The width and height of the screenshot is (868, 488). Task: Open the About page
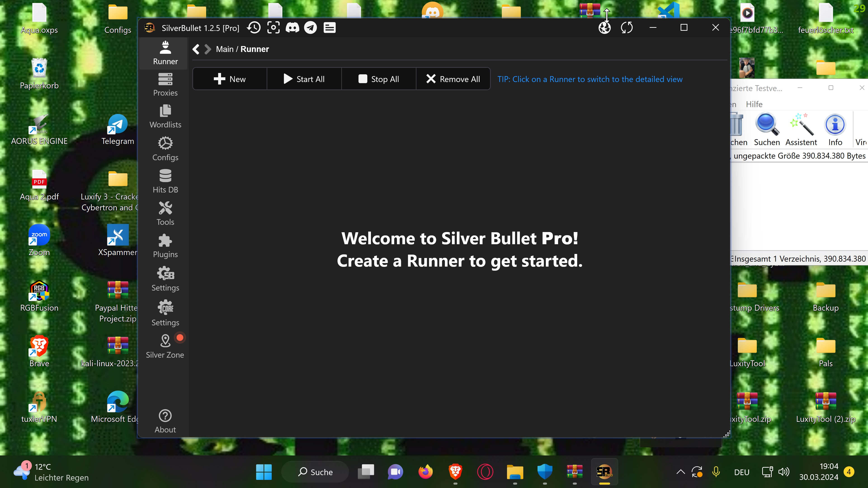[165, 421]
